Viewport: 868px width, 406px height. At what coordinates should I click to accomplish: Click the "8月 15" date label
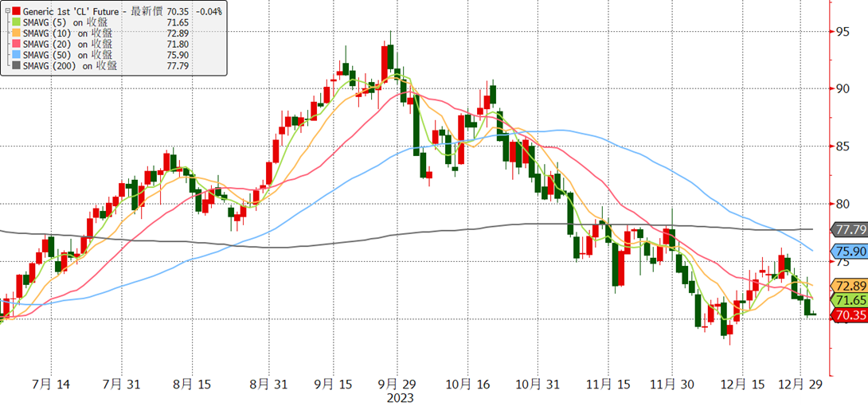tap(192, 383)
